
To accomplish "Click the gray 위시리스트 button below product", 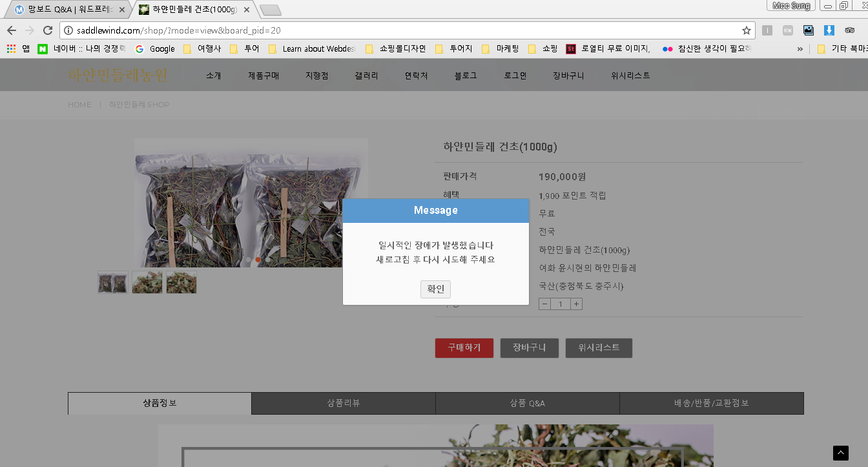I will point(599,348).
